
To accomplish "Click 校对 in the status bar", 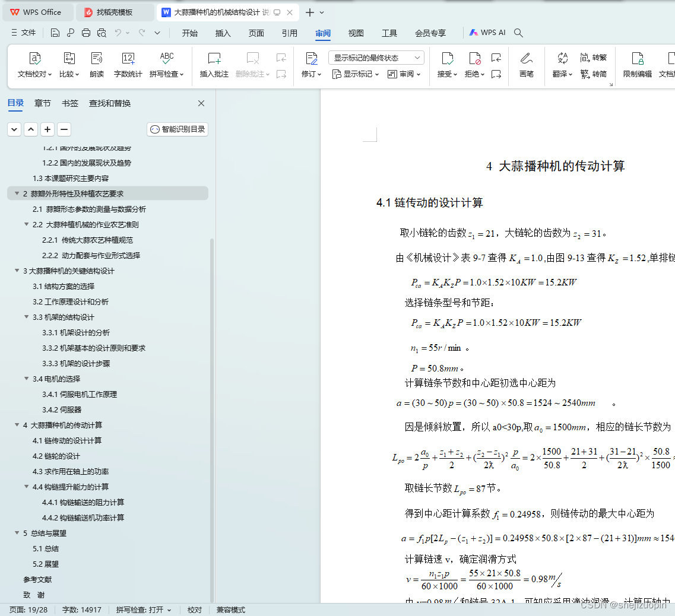I will [195, 609].
